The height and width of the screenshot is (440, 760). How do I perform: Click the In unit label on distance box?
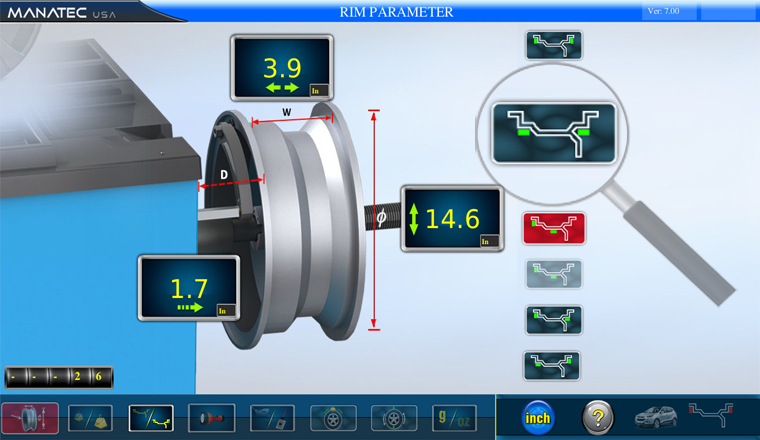pos(225,311)
